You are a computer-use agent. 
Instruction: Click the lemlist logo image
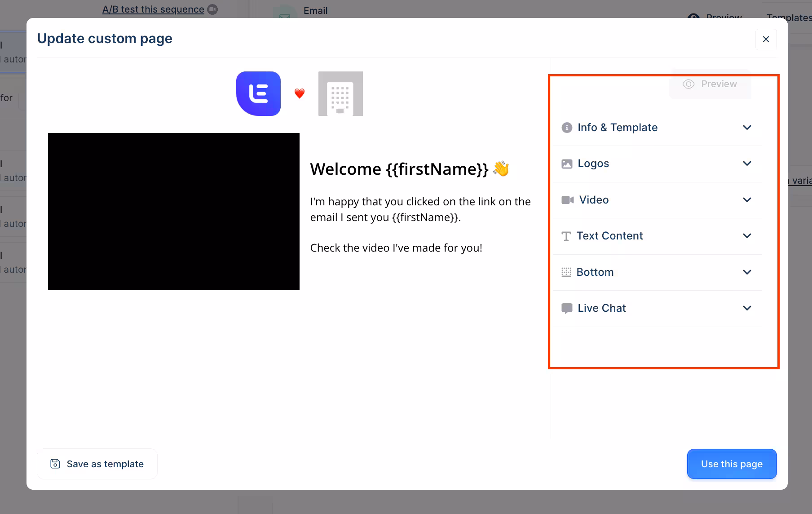pos(258,93)
